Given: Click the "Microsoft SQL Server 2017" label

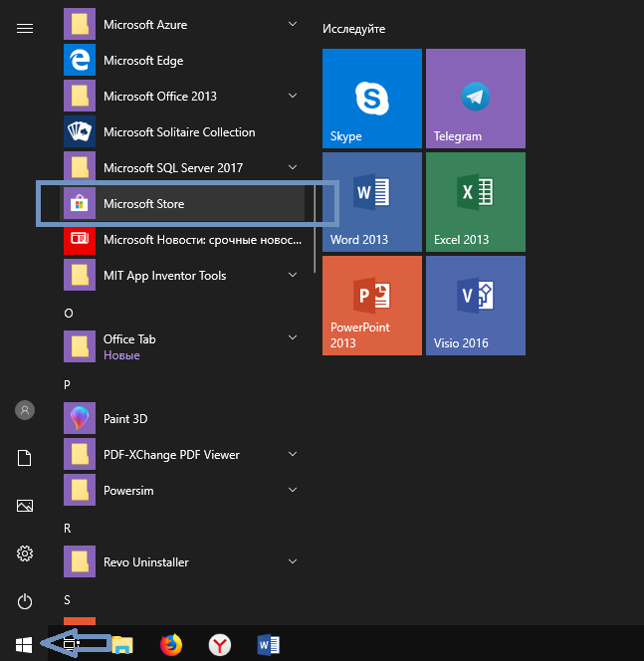Looking at the screenshot, I should pyautogui.click(x=173, y=168).
